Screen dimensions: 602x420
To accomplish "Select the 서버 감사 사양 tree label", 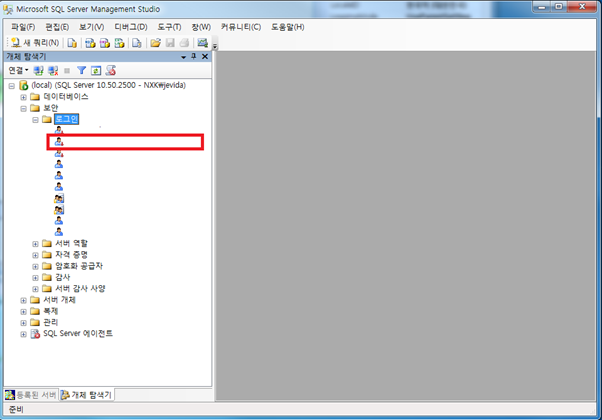I will tap(80, 288).
